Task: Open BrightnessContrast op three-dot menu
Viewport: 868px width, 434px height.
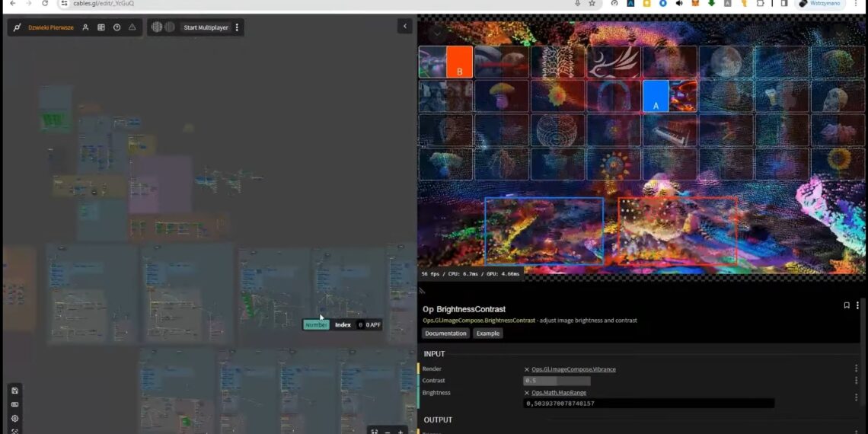Action: click(x=857, y=305)
